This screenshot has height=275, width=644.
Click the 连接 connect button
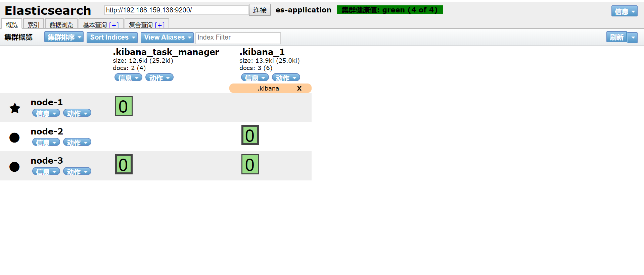[260, 10]
